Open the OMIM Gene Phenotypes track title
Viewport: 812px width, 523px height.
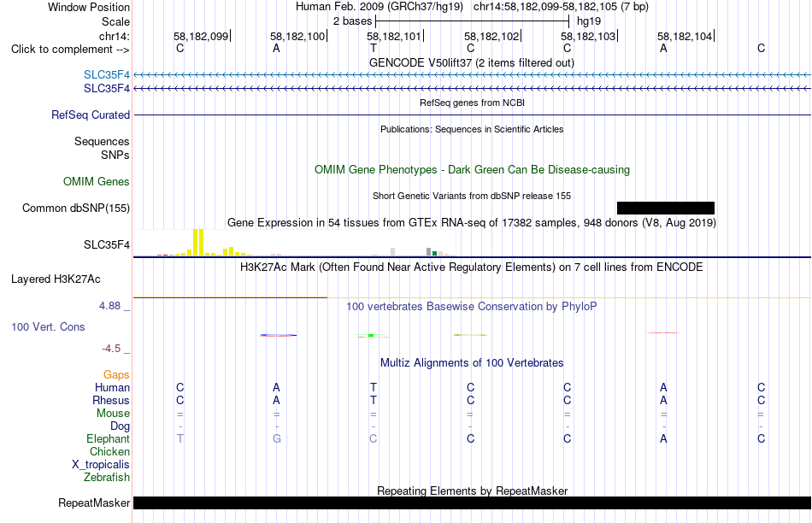472,170
